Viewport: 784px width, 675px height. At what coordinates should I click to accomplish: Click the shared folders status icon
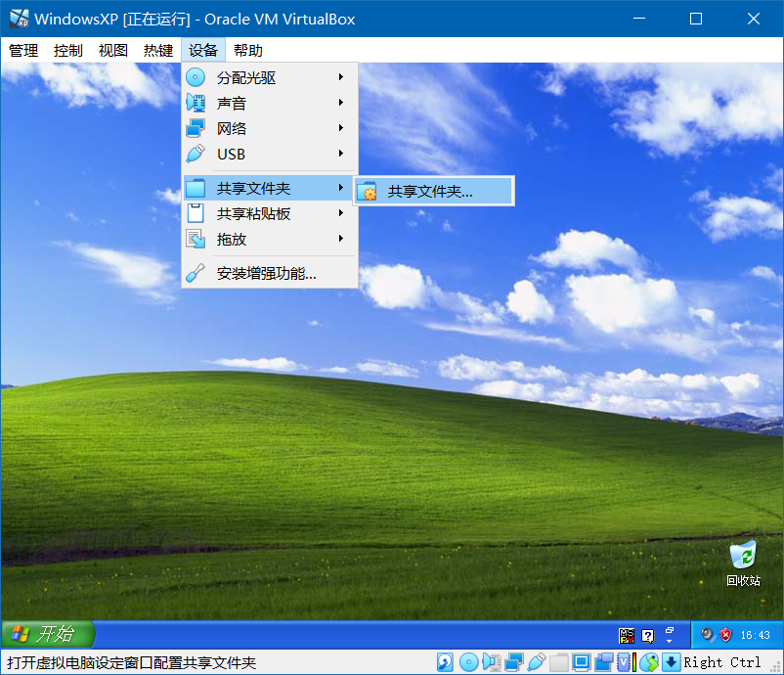pos(558,662)
